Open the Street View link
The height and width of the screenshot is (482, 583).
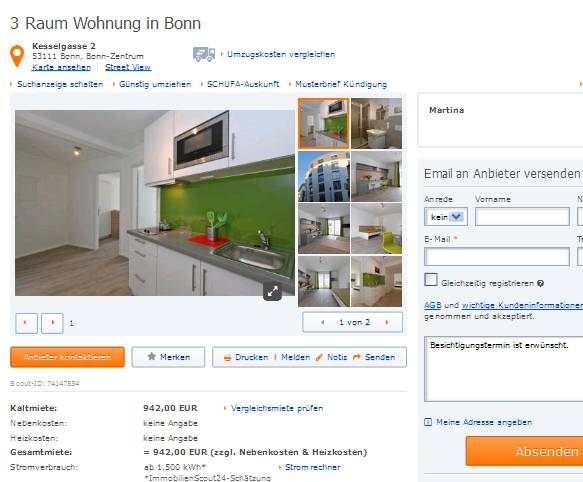click(x=128, y=67)
